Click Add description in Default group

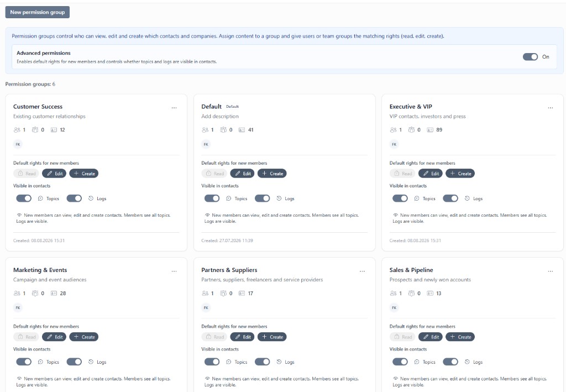[x=220, y=116]
